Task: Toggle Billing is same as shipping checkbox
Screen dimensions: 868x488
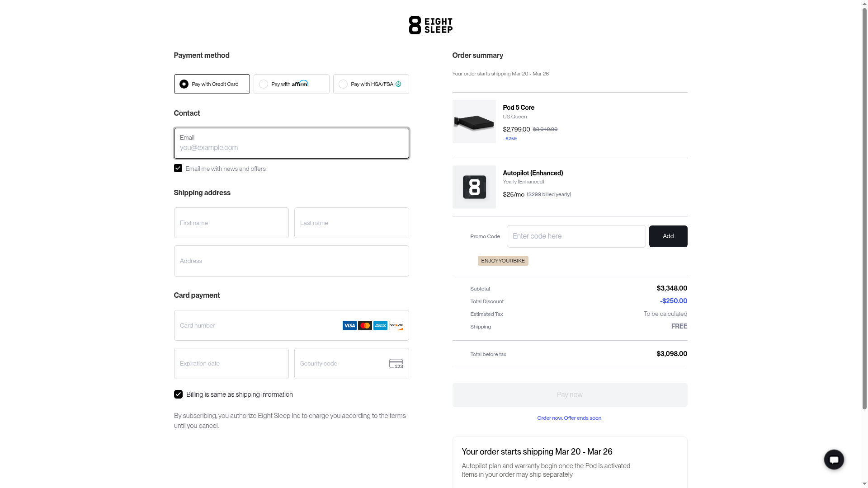Action: pos(178,394)
